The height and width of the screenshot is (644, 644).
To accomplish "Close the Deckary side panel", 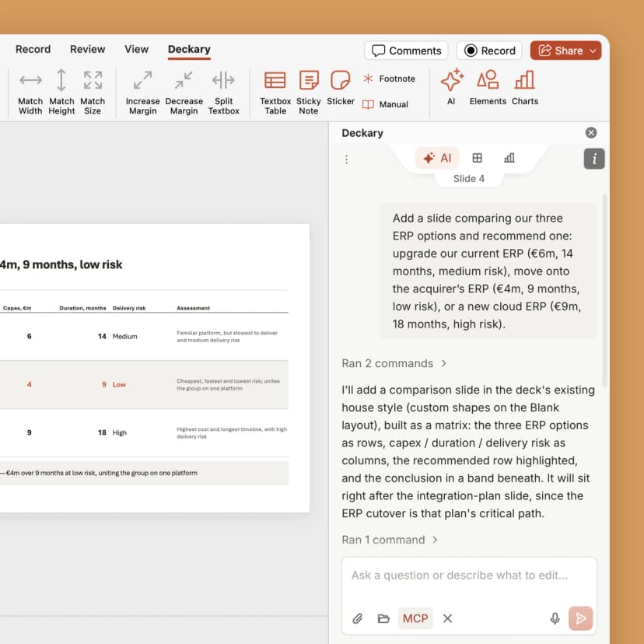I will click(x=590, y=133).
